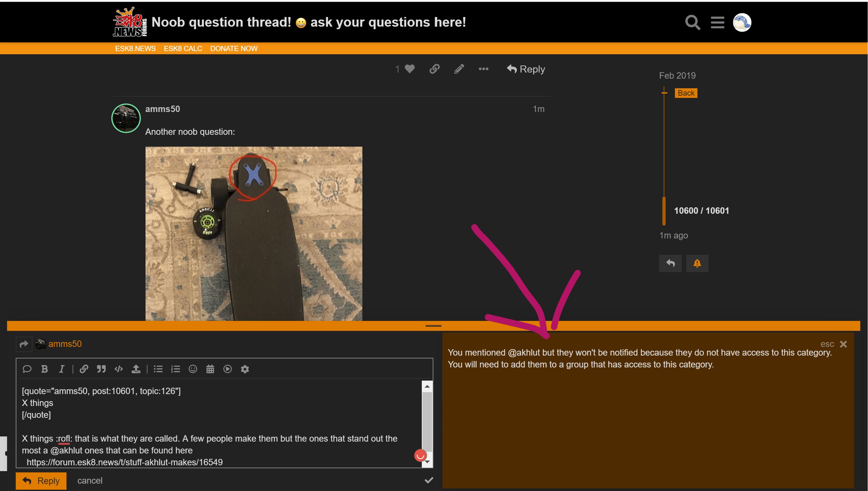Viewport: 868px width, 491px height.
Task: Click the upload icon in composer
Action: point(136,369)
